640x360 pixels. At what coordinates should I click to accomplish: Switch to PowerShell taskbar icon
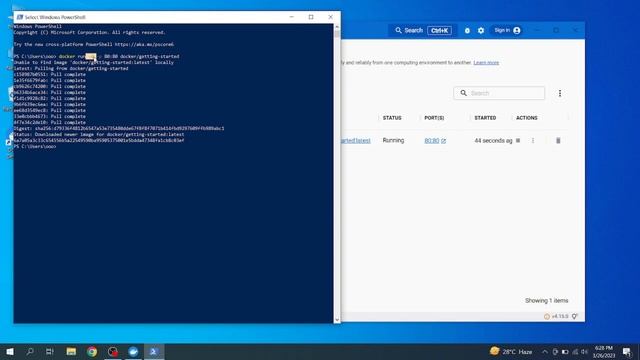click(x=153, y=351)
